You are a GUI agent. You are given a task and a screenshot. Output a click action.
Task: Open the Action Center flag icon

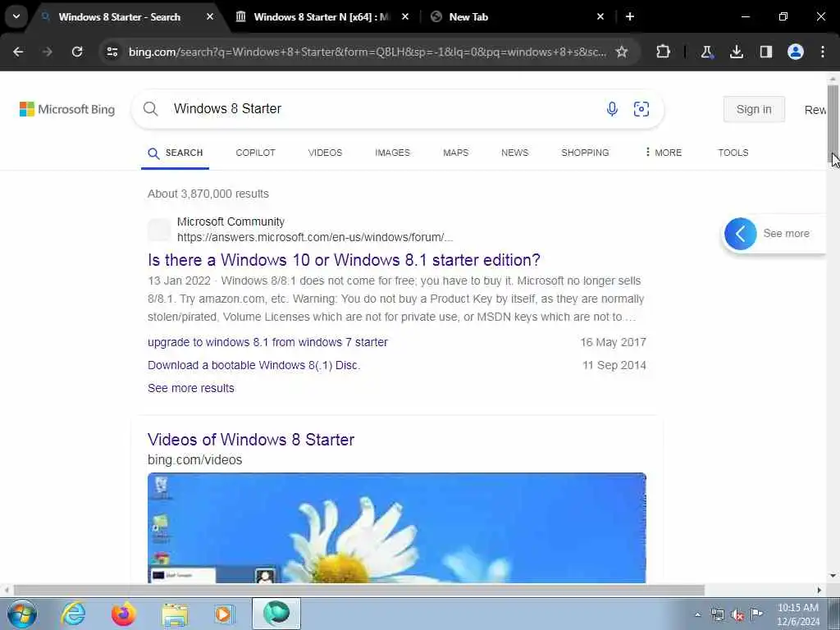pyautogui.click(x=756, y=614)
